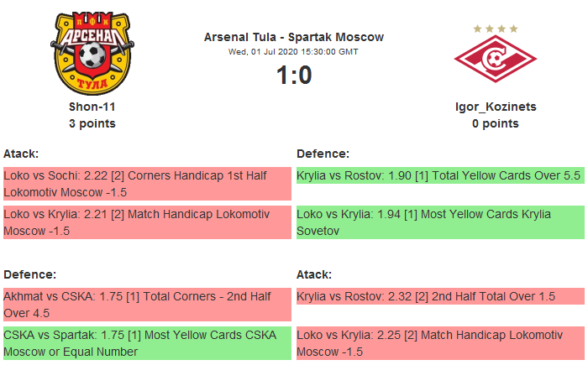Viewport: 588px width, 386px height.
Task: Click the Arsenal Tula club logo
Action: [92, 52]
